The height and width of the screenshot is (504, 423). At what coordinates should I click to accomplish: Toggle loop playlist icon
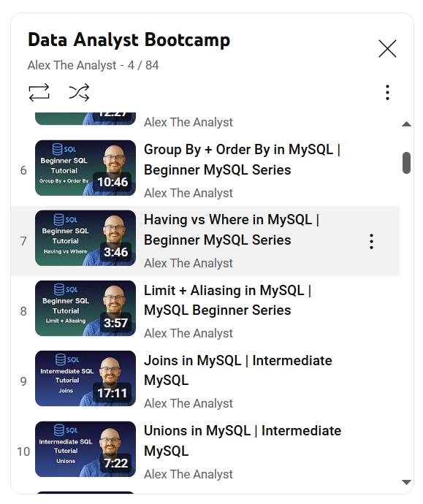39,93
